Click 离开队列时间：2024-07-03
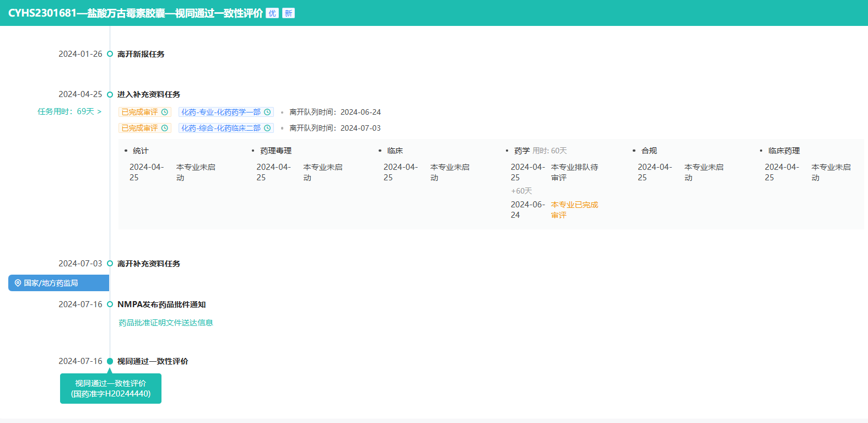The width and height of the screenshot is (868, 423). tap(335, 128)
